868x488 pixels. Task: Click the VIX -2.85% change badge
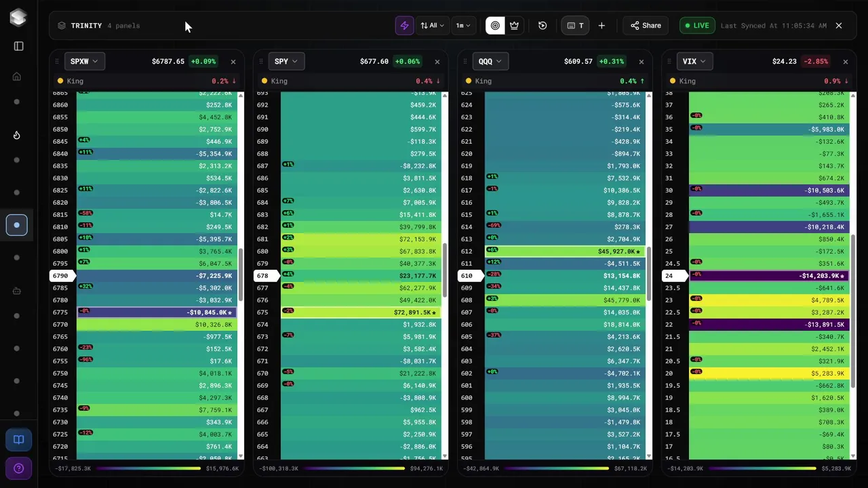(816, 62)
